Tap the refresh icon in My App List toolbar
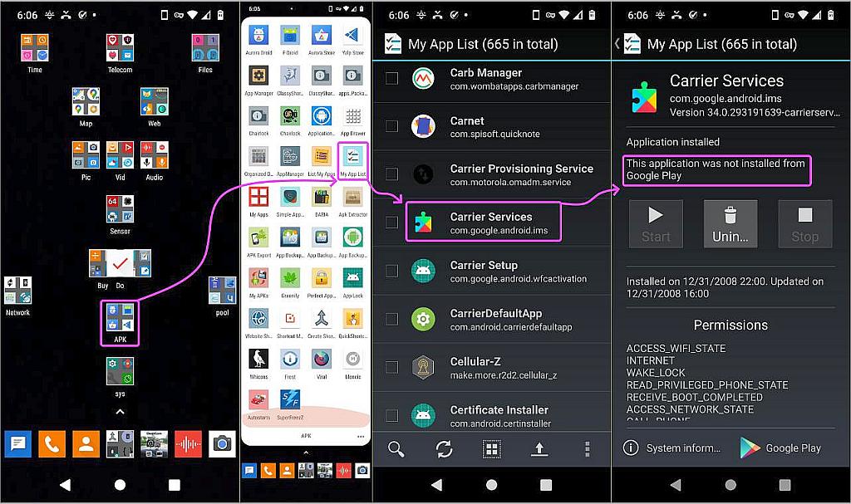This screenshot has height=504, width=851. [x=444, y=448]
